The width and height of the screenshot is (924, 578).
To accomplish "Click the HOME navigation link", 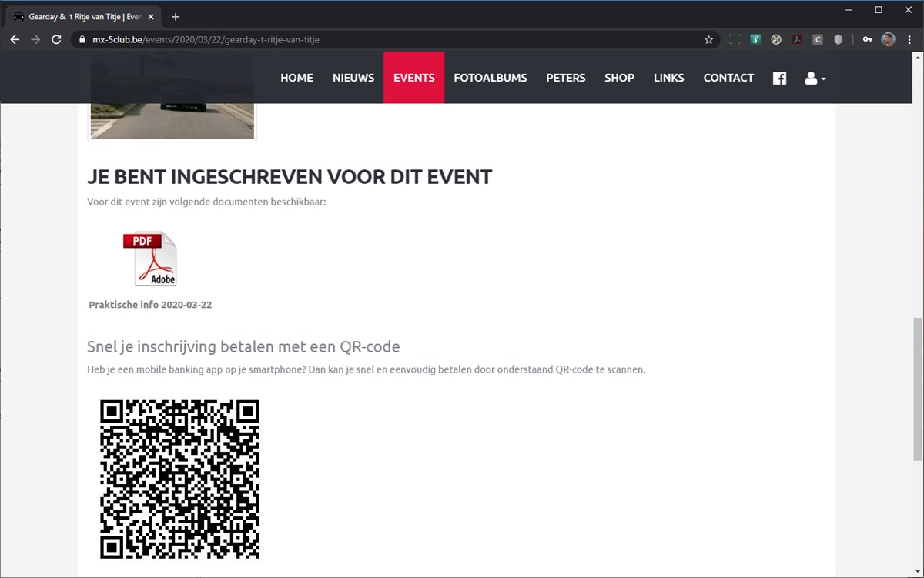I will [296, 78].
